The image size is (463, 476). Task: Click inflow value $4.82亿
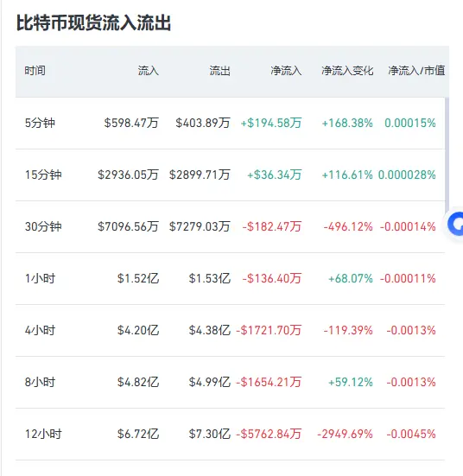click(x=138, y=382)
